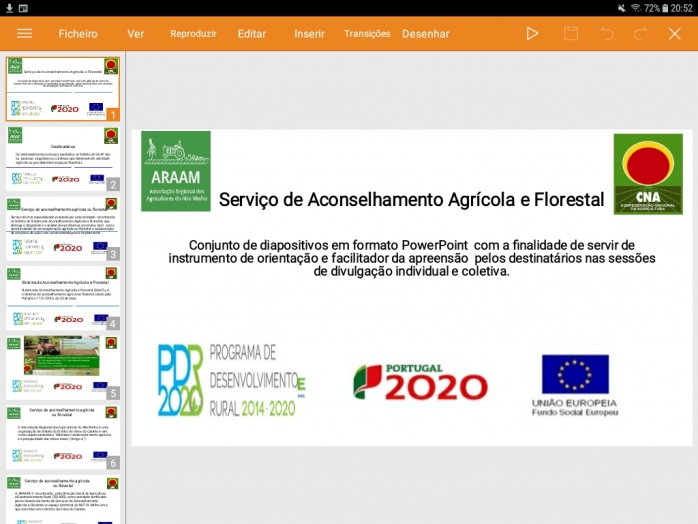This screenshot has width=698, height=524.
Task: Switch to the Editar tab
Action: click(x=252, y=33)
